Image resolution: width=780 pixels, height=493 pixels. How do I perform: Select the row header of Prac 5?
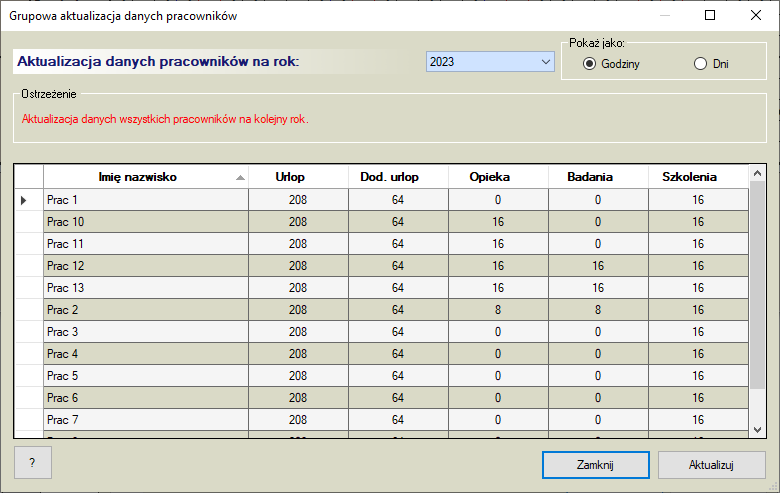click(x=28, y=376)
